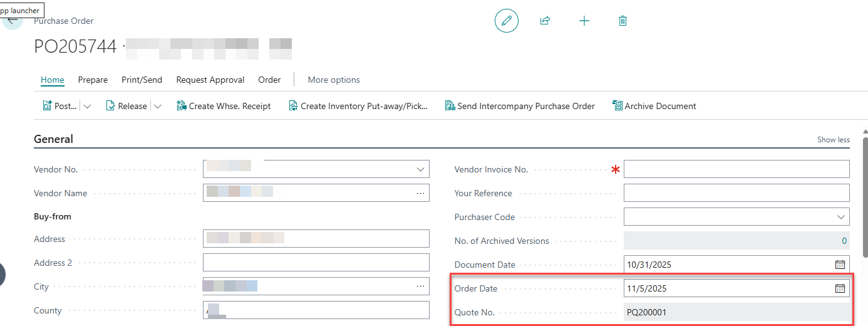Create new order with plus icon
Screen dimensions: 868x326
point(584,21)
